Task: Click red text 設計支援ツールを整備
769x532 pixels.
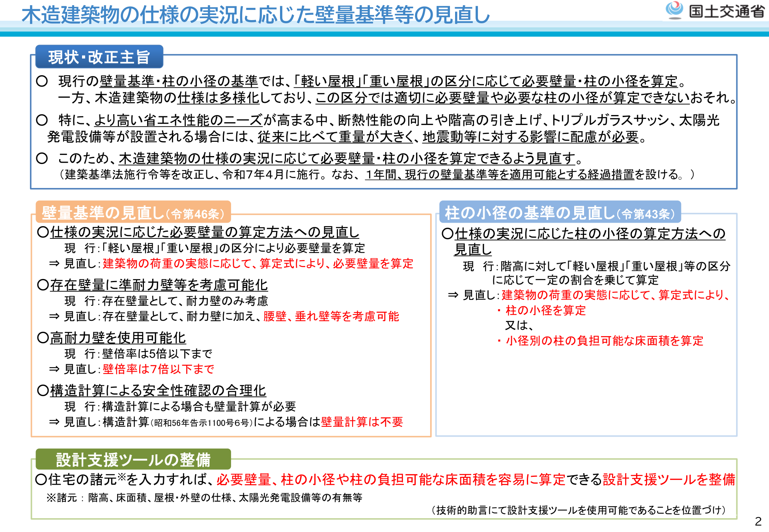Action: [x=669, y=479]
